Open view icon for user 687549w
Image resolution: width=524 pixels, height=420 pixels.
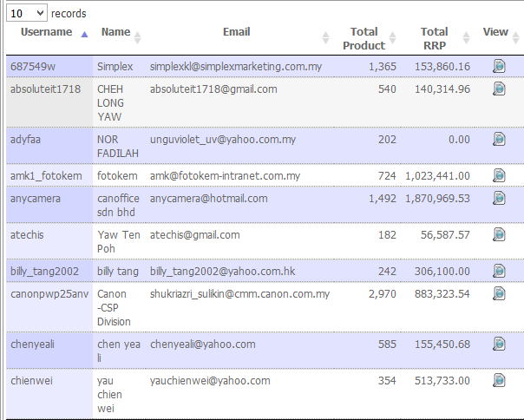coord(499,66)
